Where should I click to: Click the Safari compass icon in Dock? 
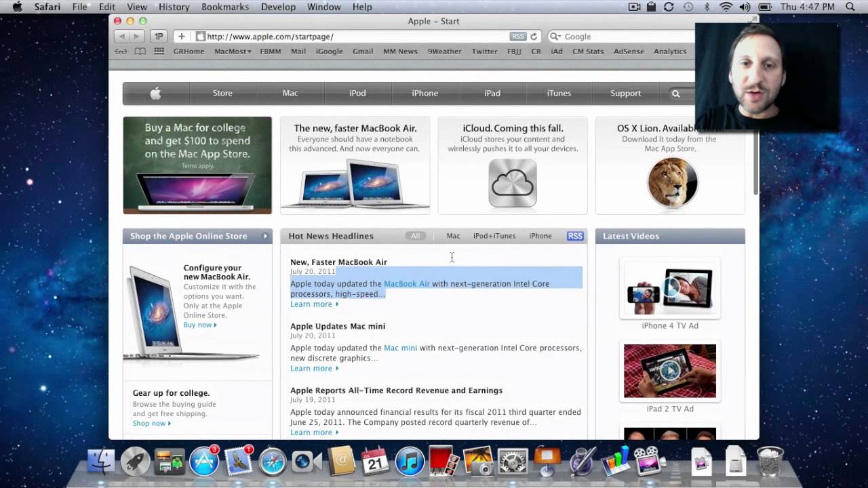[x=273, y=462]
